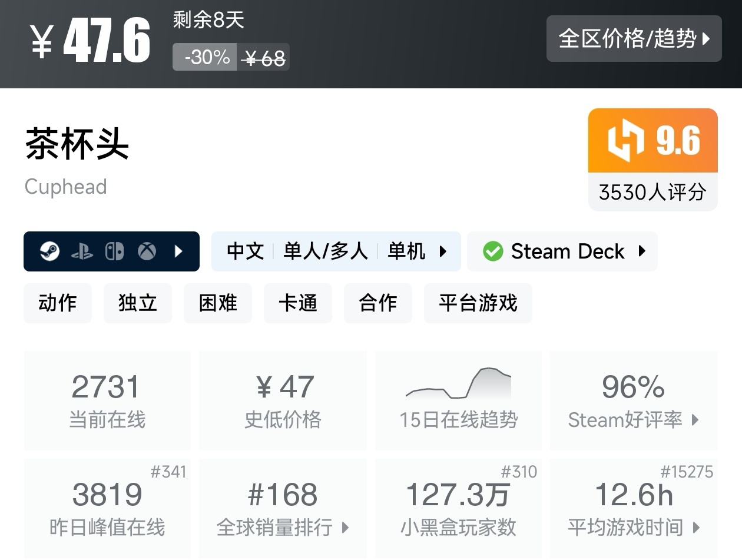Click the -30% discount badge
Screen dimensions: 742x560
[x=205, y=57]
